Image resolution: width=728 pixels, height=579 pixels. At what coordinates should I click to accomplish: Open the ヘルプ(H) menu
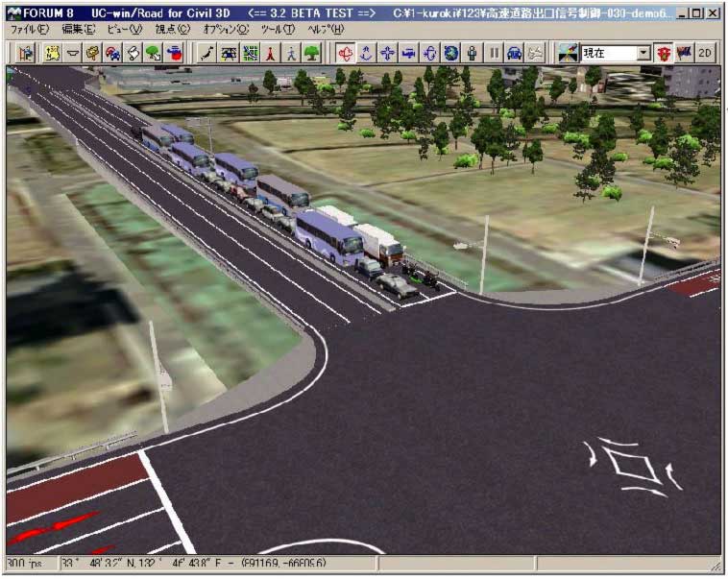(326, 30)
